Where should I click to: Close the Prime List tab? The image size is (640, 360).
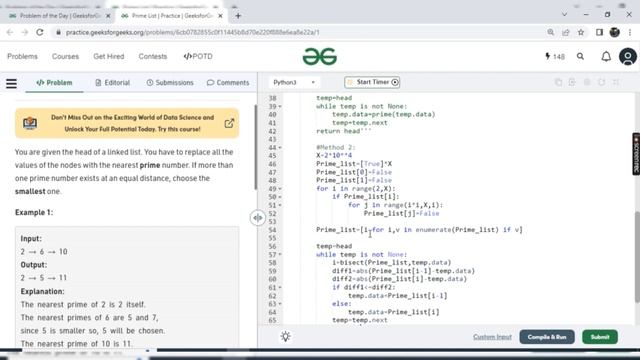(x=220, y=16)
